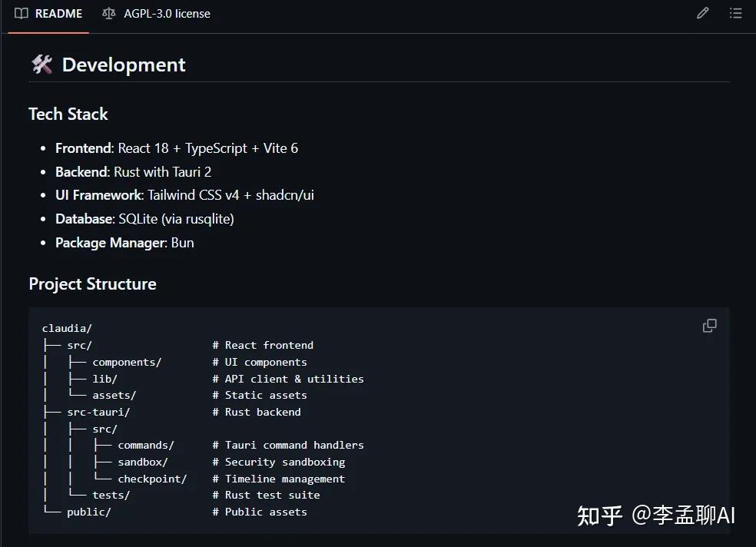Click the src-tauri/ line in the structure

(98, 412)
